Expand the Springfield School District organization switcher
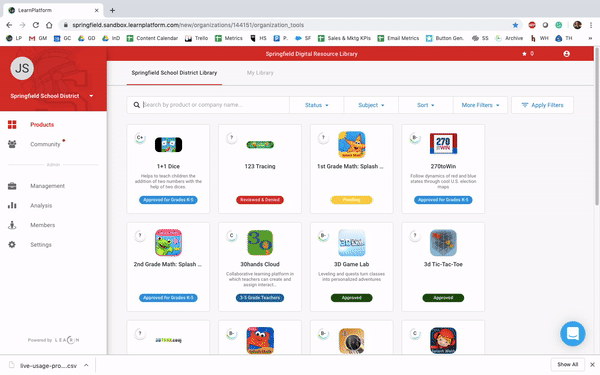Viewport: 600px width, 375px height. 91,96
